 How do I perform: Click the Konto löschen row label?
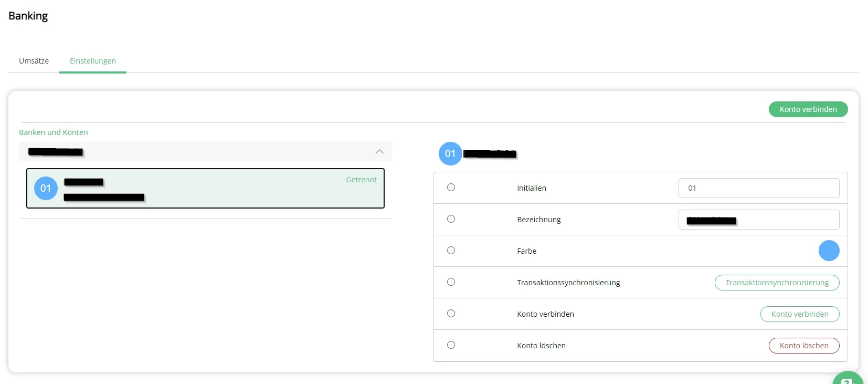tap(541, 346)
